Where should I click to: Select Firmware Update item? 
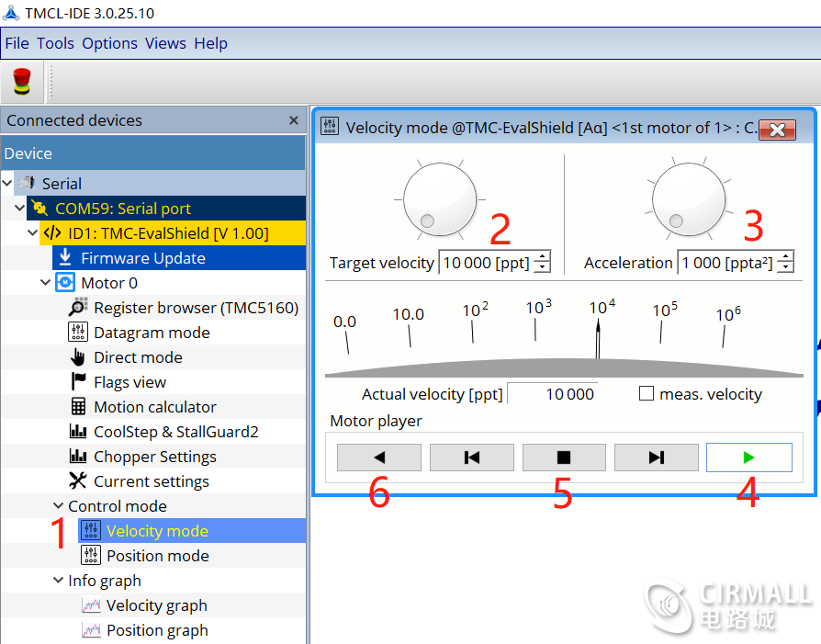pyautogui.click(x=142, y=258)
